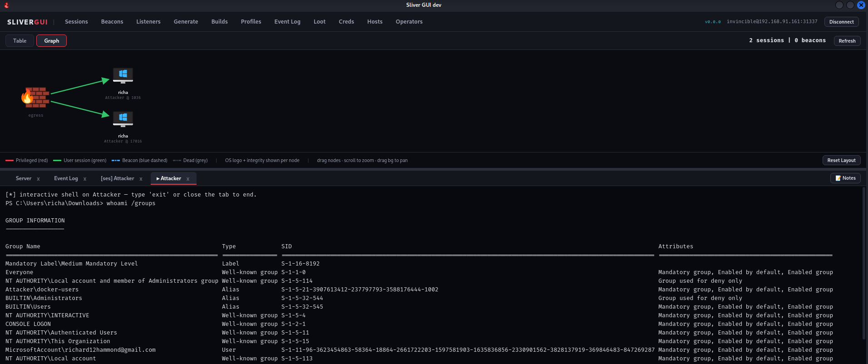Switch to the Server tab
The height and width of the screenshot is (364, 868).
click(x=24, y=179)
